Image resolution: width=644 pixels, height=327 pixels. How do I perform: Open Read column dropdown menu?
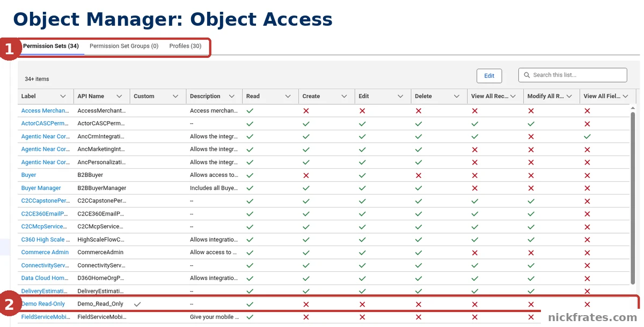(288, 96)
